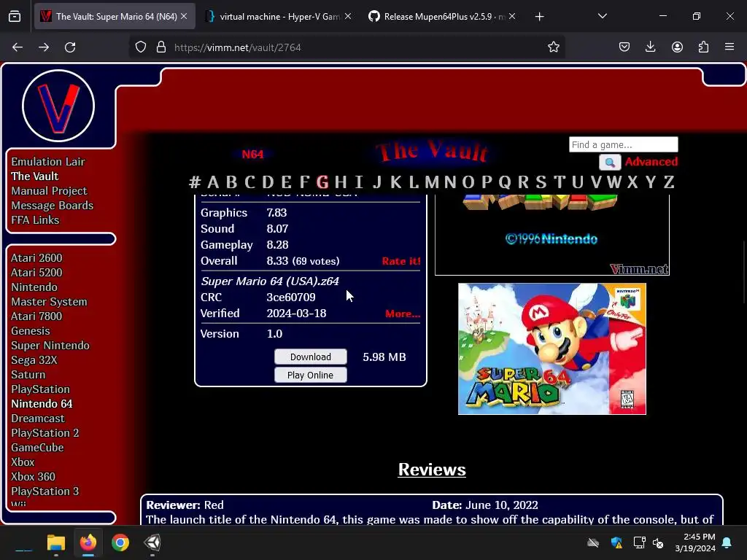747x560 pixels.
Task: Click the site padlock icon
Action: tap(161, 47)
